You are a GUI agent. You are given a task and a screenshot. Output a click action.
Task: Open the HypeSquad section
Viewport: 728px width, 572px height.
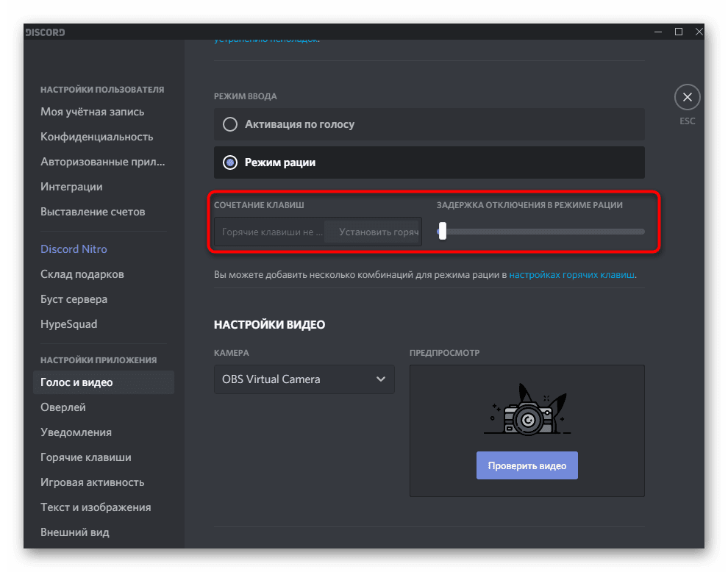68,324
